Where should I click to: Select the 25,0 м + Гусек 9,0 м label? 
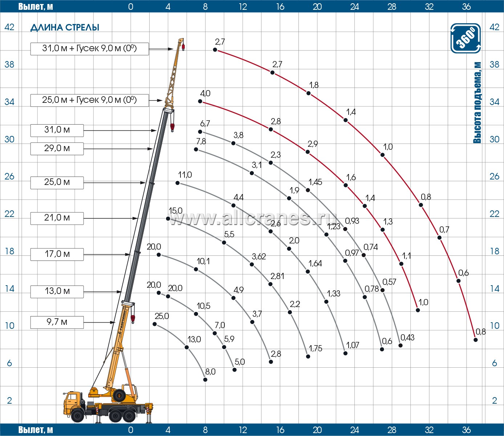point(89,100)
